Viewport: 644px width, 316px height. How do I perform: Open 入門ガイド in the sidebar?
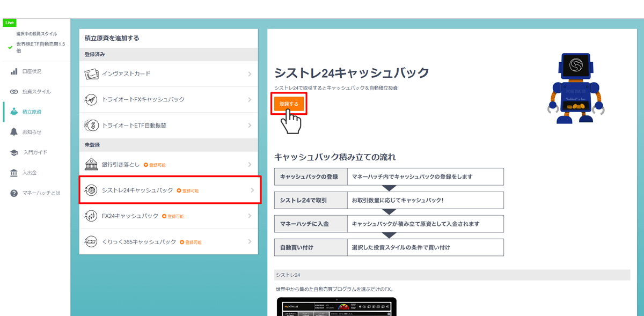click(35, 152)
